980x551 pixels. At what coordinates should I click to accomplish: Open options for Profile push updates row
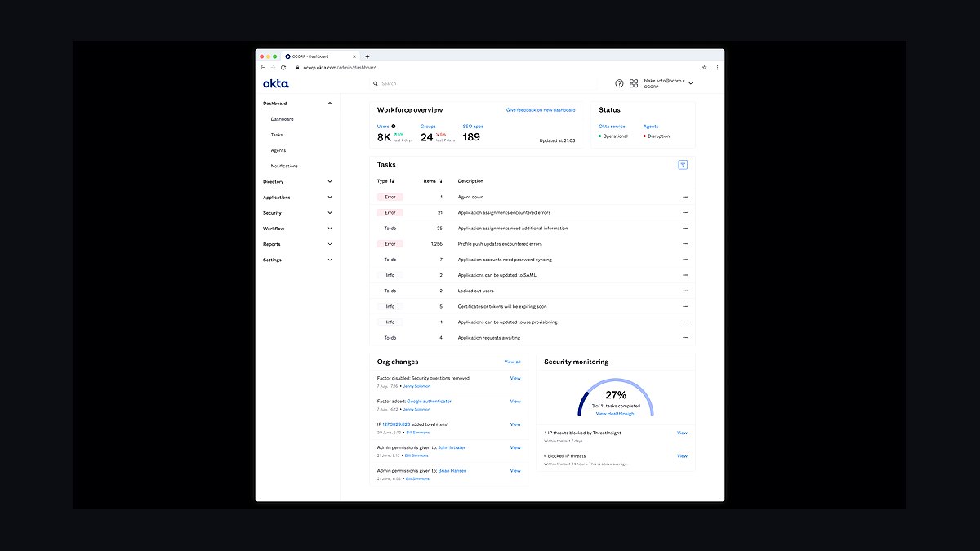pos(685,244)
